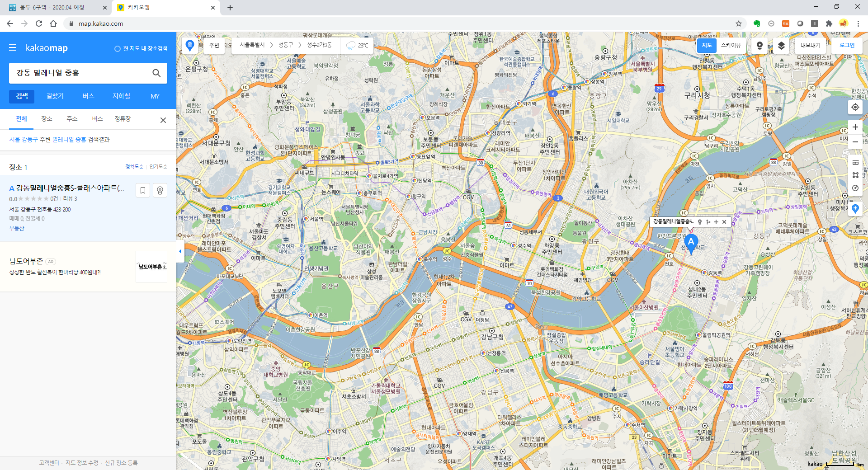
Task: Open the top 버스 tab
Action: [88, 96]
